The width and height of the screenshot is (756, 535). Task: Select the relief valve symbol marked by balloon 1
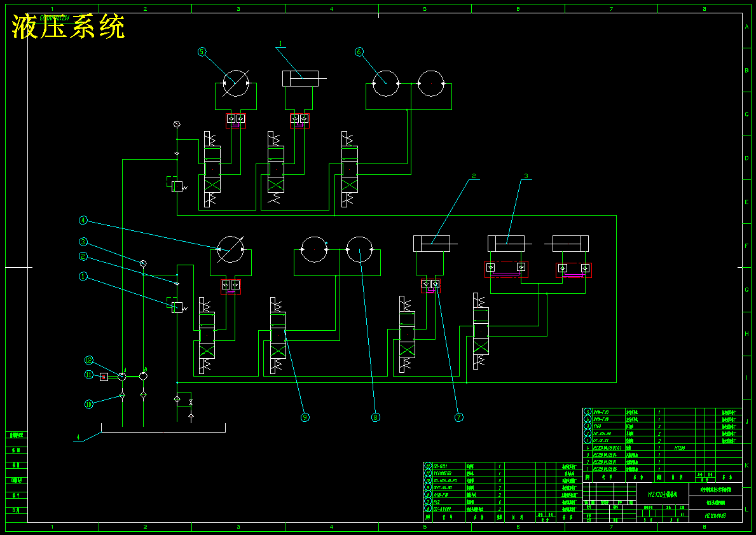coord(177,307)
